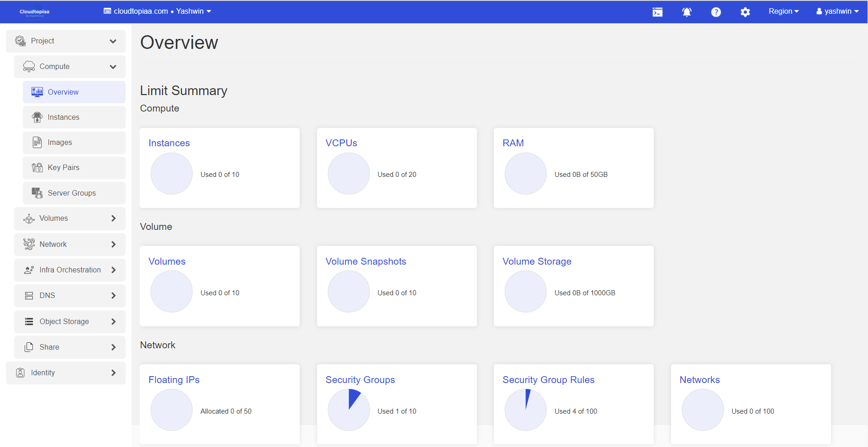This screenshot has width=868, height=447.
Task: Open the settings gear icon
Action: 745,12
